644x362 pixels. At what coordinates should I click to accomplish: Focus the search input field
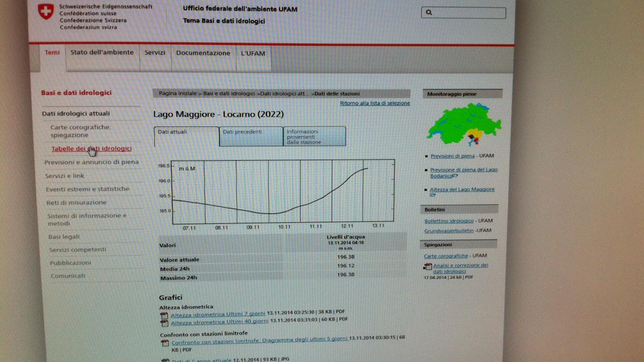pyautogui.click(x=463, y=13)
